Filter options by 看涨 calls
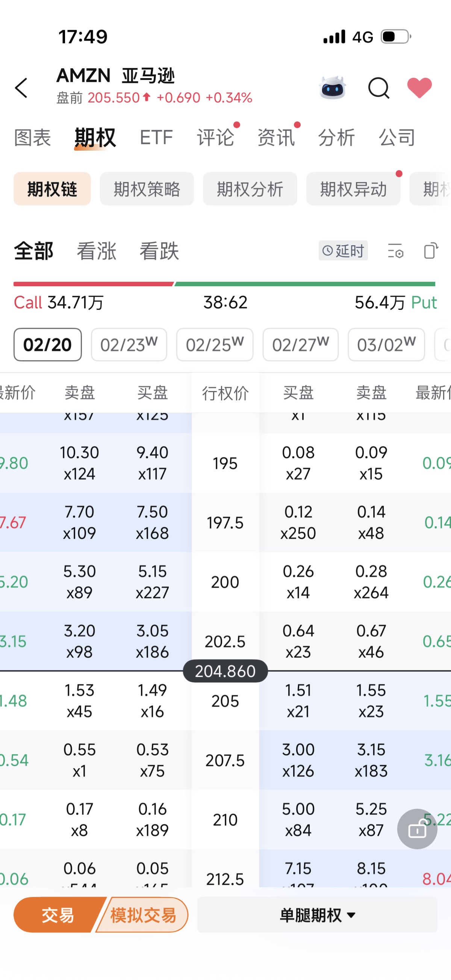 tap(96, 251)
